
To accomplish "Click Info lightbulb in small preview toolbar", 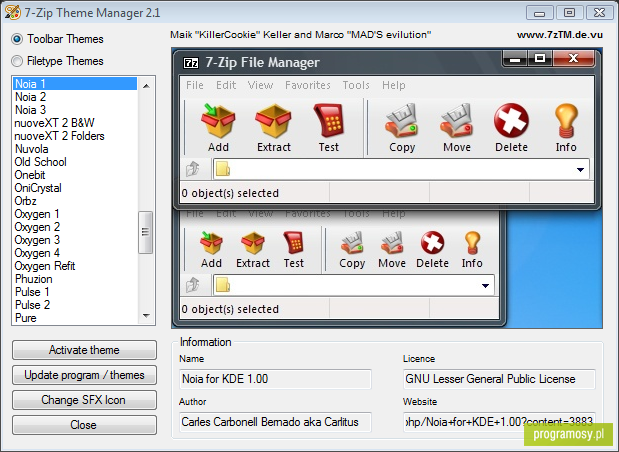I will click(x=472, y=243).
